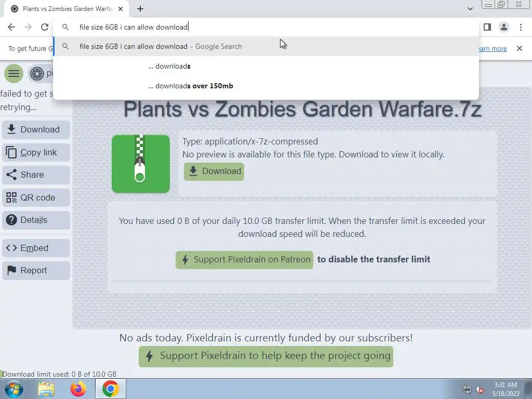Viewport: 532px width, 399px height.
Task: Click the green zip file thumbnail
Action: [141, 164]
